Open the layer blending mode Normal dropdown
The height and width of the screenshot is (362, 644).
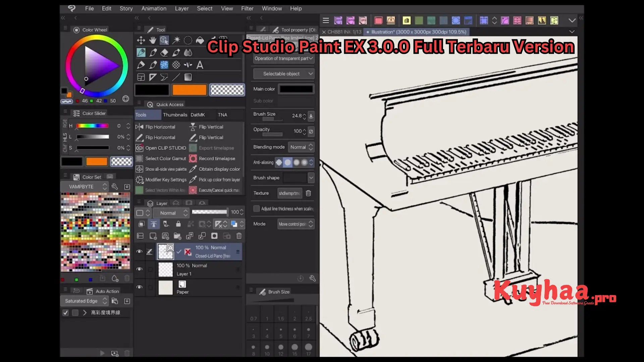click(x=171, y=213)
